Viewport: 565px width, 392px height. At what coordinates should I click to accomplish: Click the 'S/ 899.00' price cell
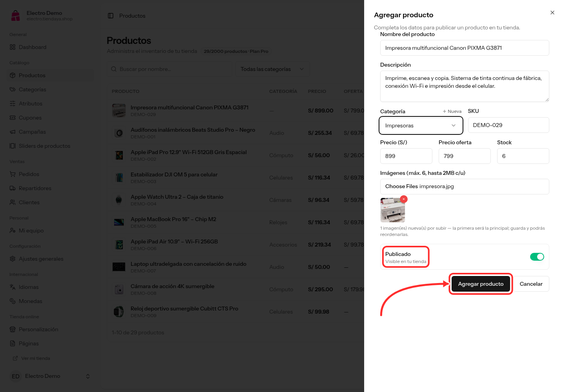pyautogui.click(x=321, y=111)
